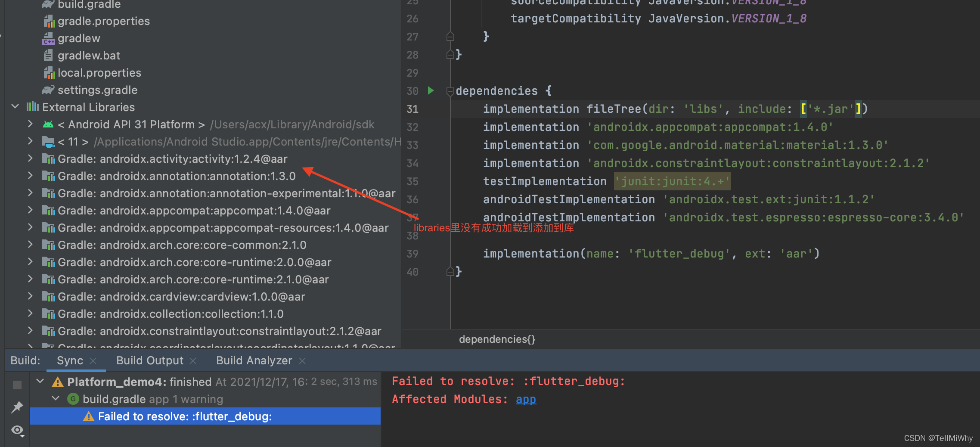Click the appcompat:1.4.0@aar library icon
This screenshot has height=447, width=980.
[49, 211]
